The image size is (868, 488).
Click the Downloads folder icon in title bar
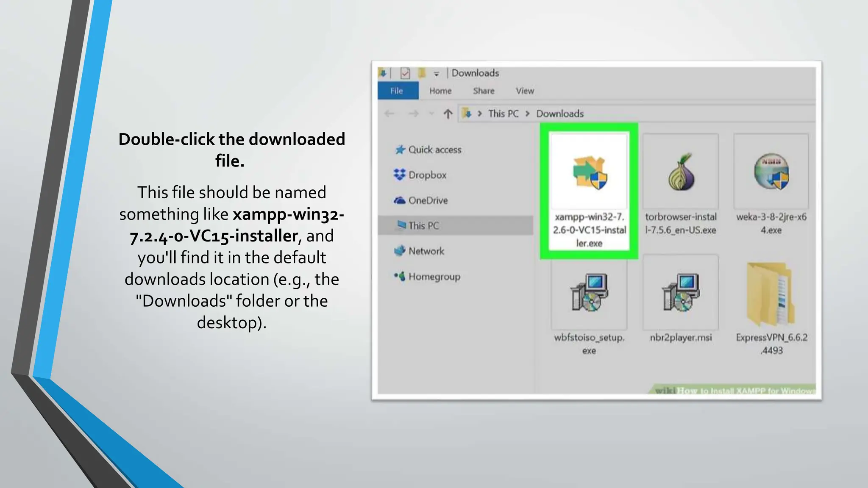[x=382, y=73]
